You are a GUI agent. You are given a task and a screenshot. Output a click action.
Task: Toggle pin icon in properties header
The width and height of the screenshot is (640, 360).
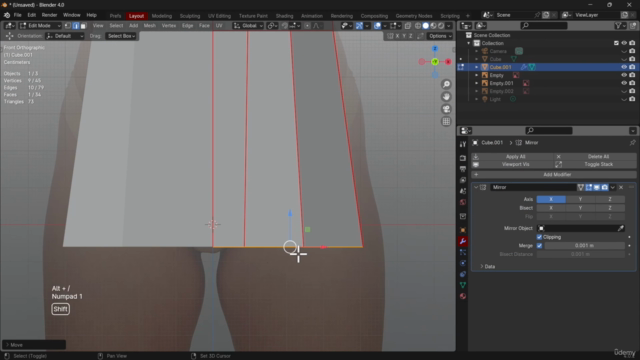click(x=632, y=142)
